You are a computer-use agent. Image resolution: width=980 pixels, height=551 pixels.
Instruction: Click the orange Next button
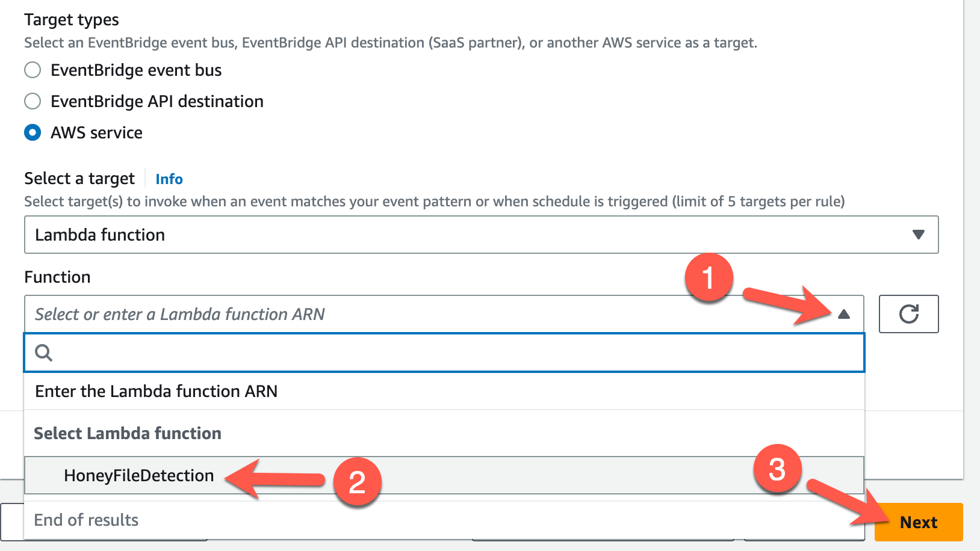click(x=918, y=522)
